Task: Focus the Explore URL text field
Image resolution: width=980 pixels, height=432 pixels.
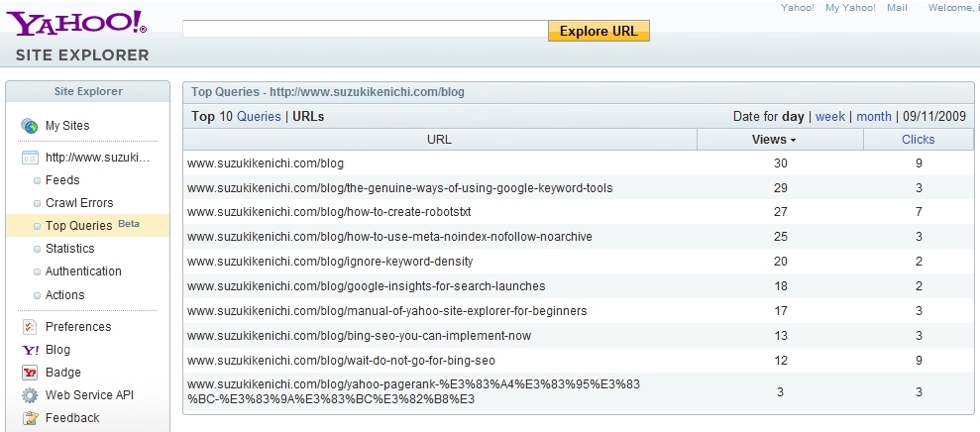Action: [x=365, y=29]
